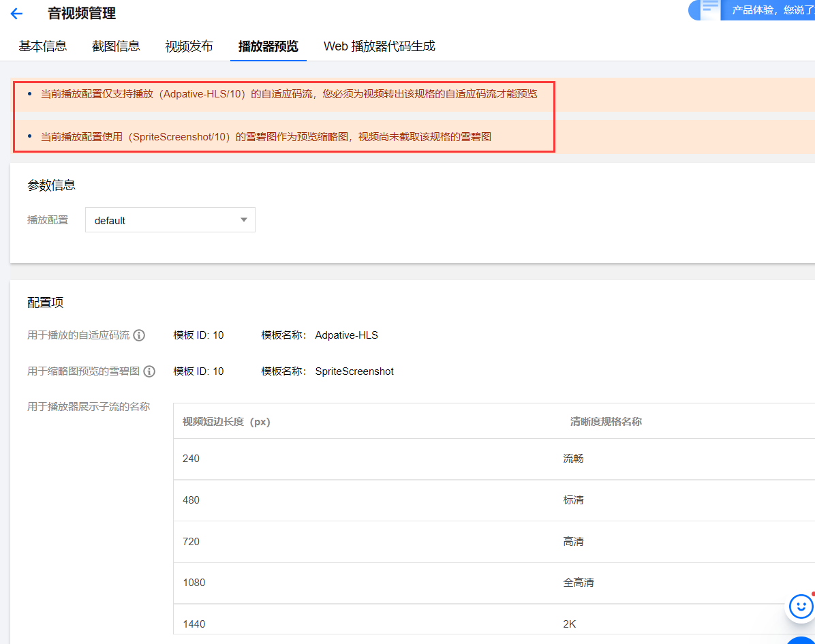Go back using the blue arrow
The width and height of the screenshot is (815, 644).
[16, 14]
